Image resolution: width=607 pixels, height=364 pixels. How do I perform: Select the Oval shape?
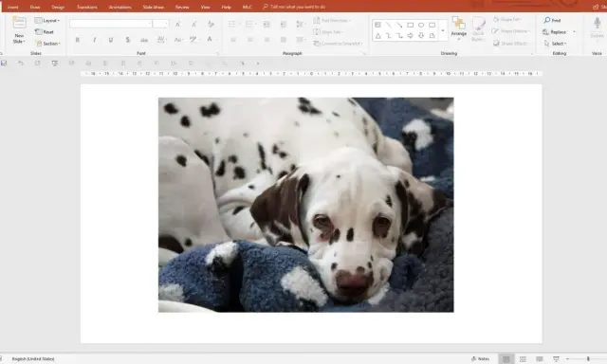[x=421, y=25]
